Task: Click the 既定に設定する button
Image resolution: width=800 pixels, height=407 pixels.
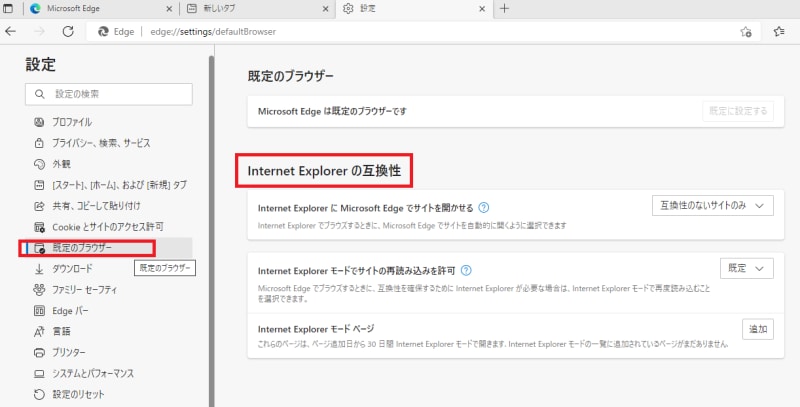Action: click(738, 111)
